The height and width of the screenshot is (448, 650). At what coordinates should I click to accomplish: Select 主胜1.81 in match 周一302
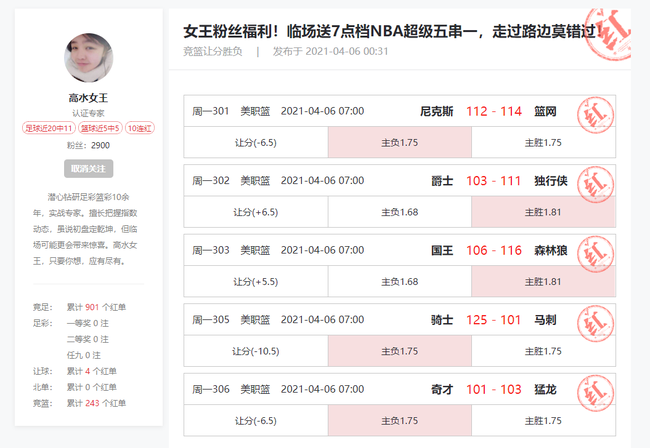tap(543, 212)
